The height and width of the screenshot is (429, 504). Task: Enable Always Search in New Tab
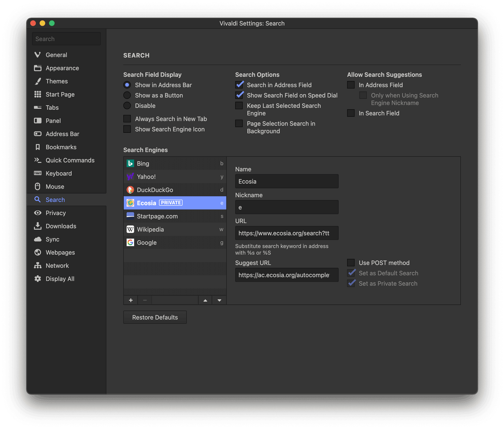pos(127,119)
